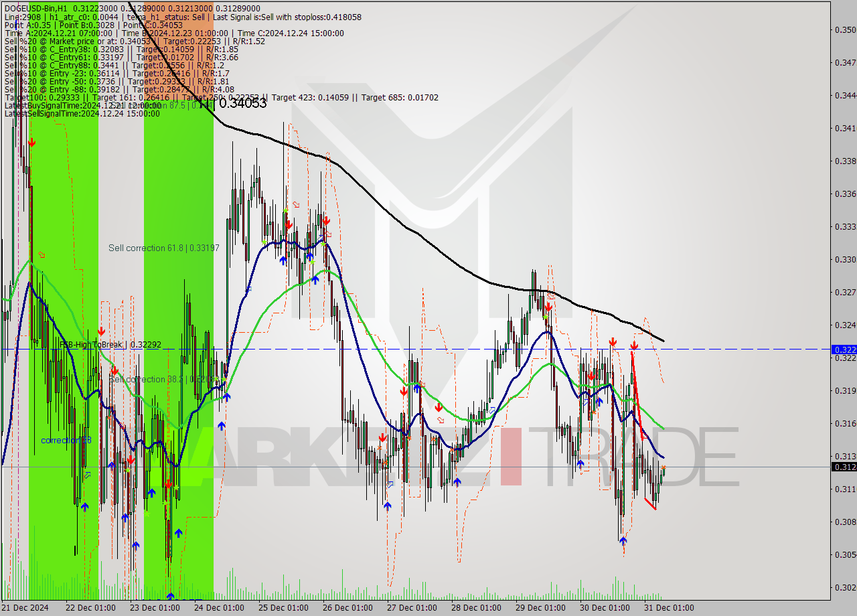
Task: Click the '30 Dec 01:00' time axis label
Action: pyautogui.click(x=605, y=608)
